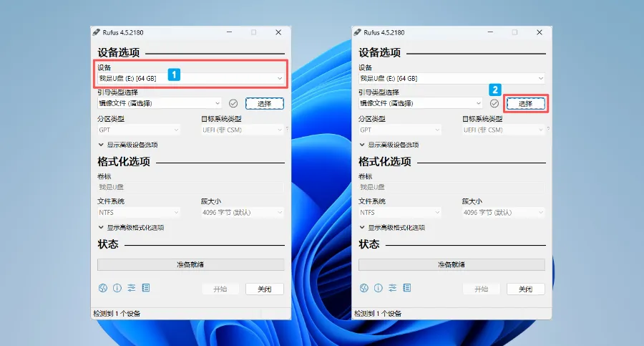Show the log icon in left window
The width and height of the screenshot is (644, 346).
point(146,288)
